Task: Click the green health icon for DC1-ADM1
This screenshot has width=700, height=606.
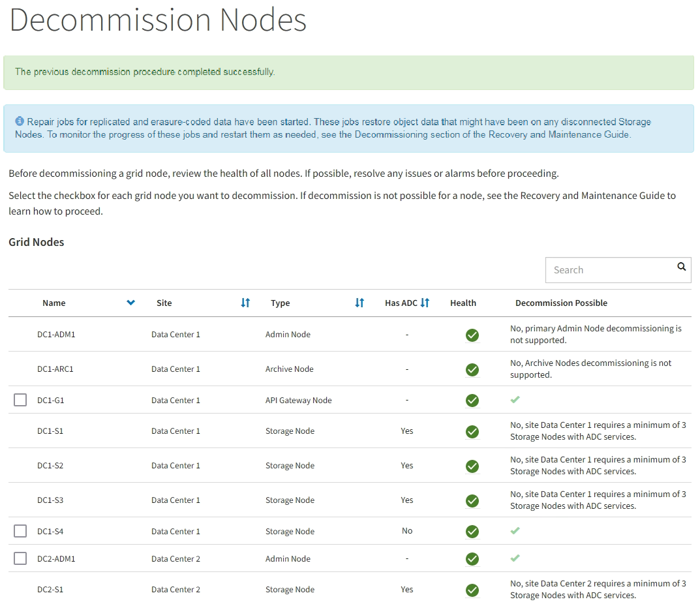Action: [472, 335]
